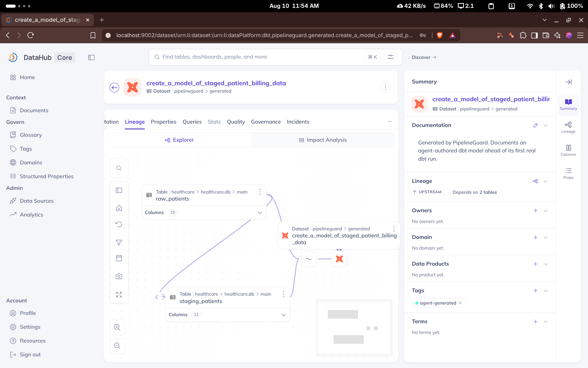Open lineage graph search tool
This screenshot has height=368, width=588.
pos(119,168)
